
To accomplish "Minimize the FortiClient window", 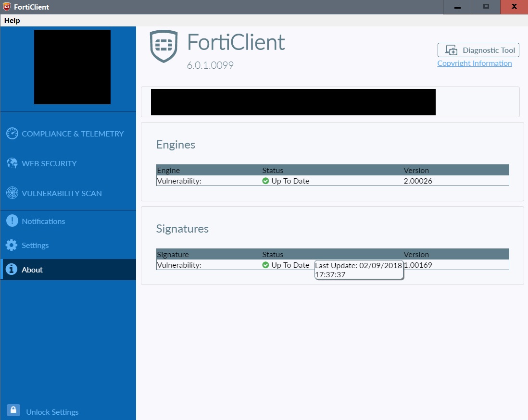I will tap(457, 7).
